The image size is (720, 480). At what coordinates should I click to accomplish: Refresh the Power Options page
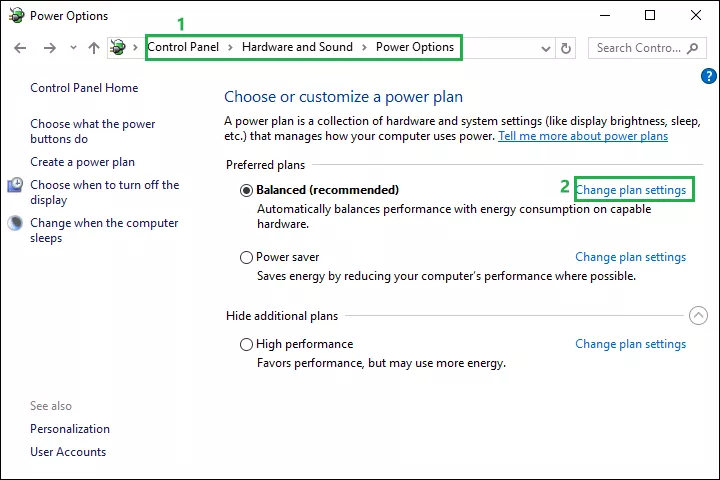pyautogui.click(x=566, y=48)
